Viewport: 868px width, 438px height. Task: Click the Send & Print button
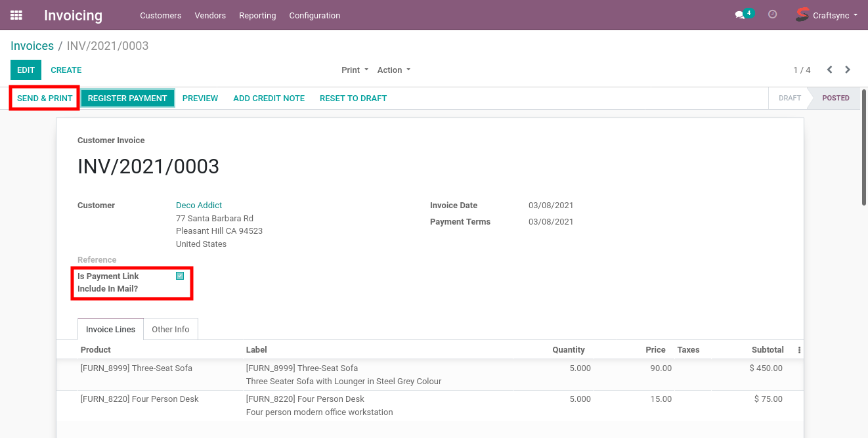click(45, 99)
